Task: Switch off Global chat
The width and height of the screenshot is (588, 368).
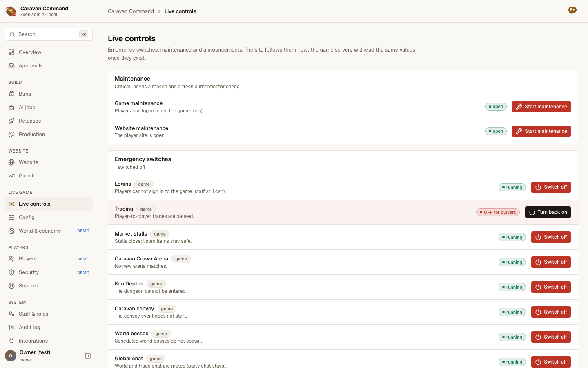Action: 551,362
